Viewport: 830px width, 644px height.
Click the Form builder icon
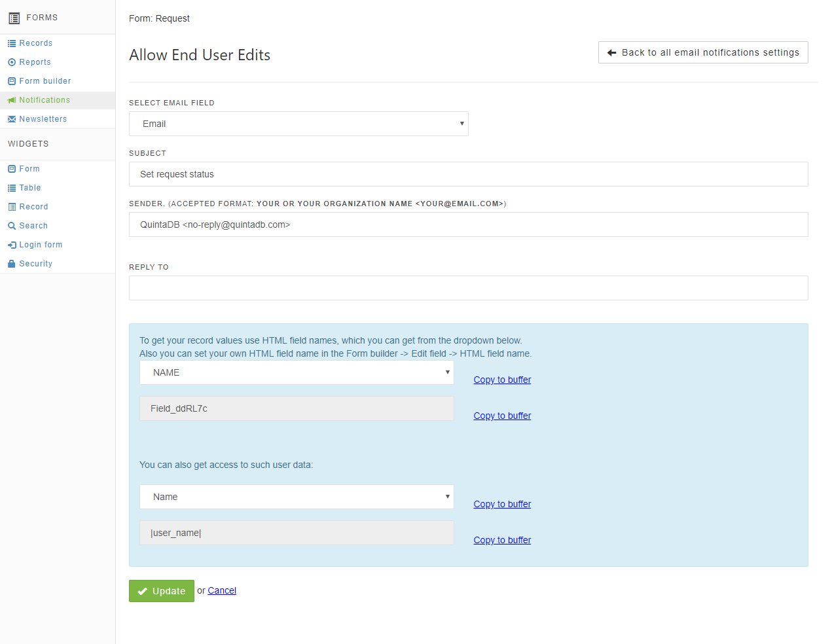(12, 81)
